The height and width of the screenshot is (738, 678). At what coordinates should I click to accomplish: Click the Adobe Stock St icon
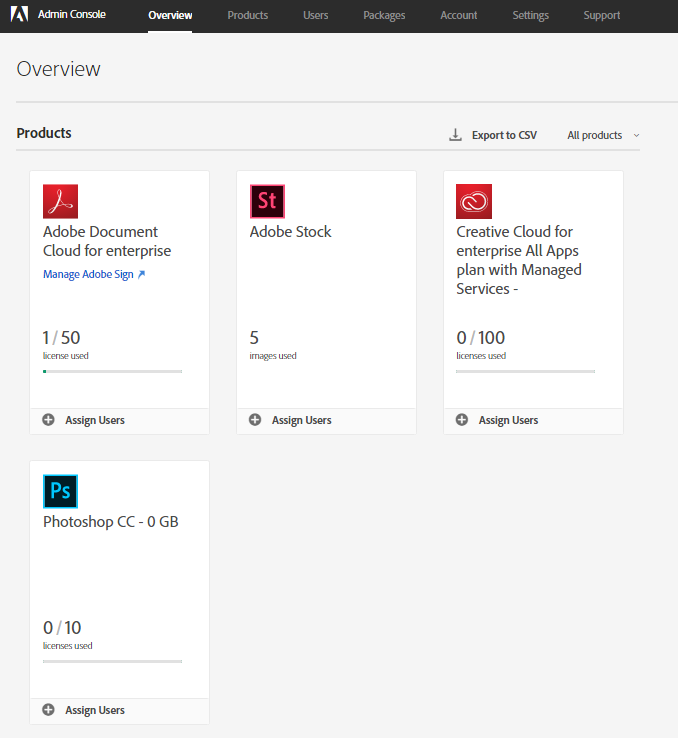(267, 201)
